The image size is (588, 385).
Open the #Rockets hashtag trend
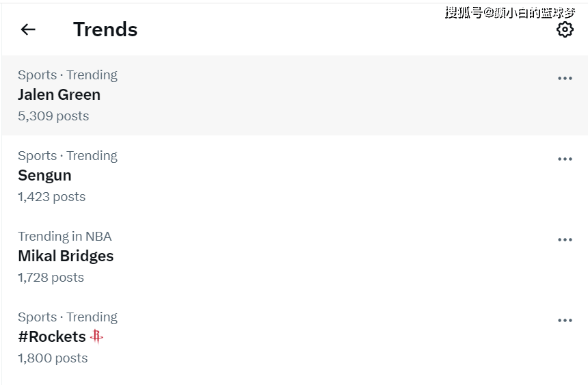point(52,337)
